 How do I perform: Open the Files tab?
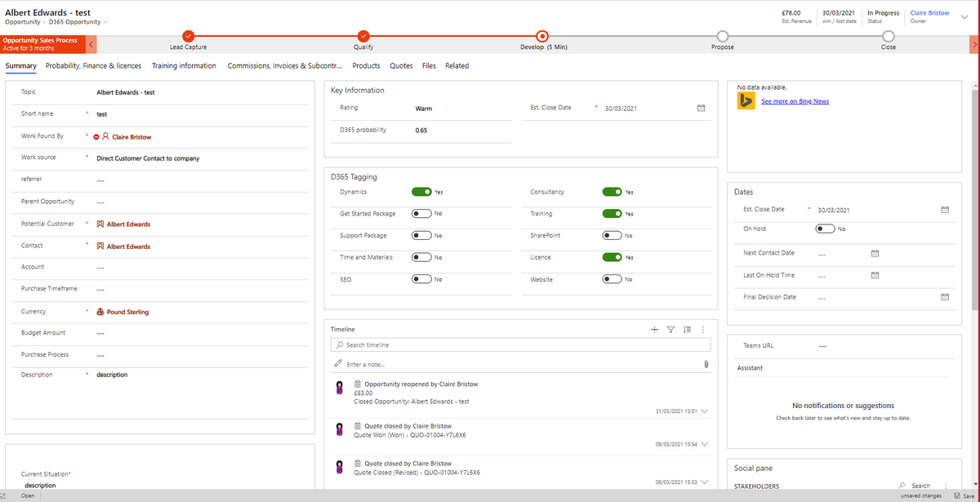tap(429, 66)
